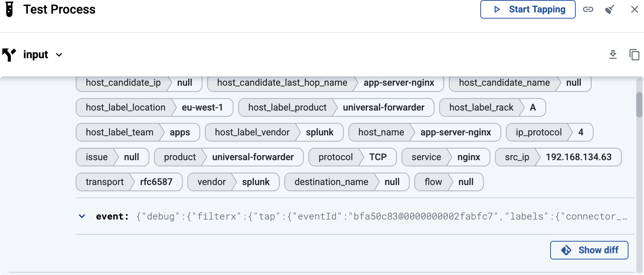
Task: Click the Show diff button
Action: 589,250
